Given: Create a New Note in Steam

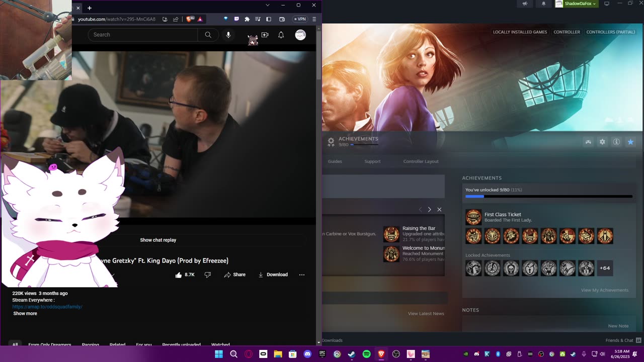Looking at the screenshot, I should pyautogui.click(x=618, y=326).
